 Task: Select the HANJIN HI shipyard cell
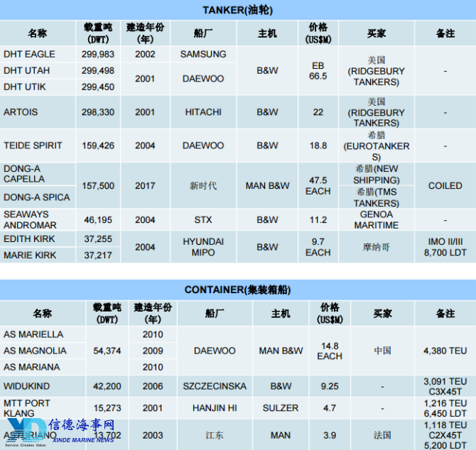215,408
